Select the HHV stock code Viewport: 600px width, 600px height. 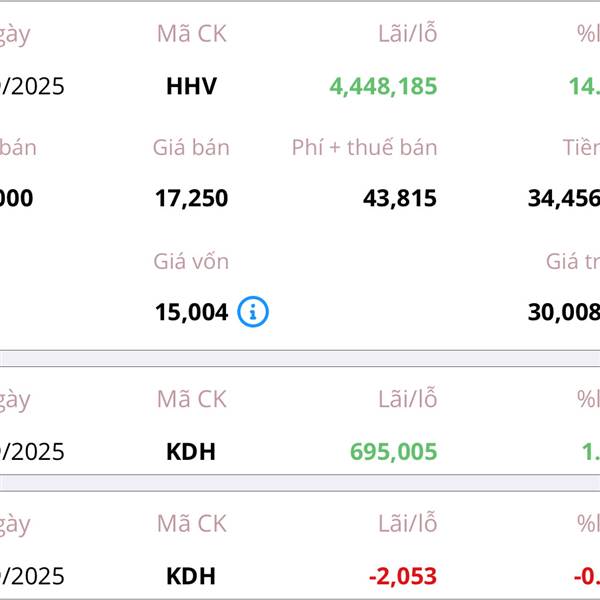(191, 86)
